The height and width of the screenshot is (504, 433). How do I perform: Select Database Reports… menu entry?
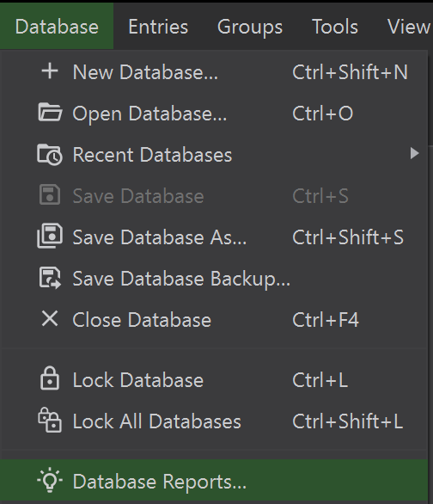click(214, 482)
